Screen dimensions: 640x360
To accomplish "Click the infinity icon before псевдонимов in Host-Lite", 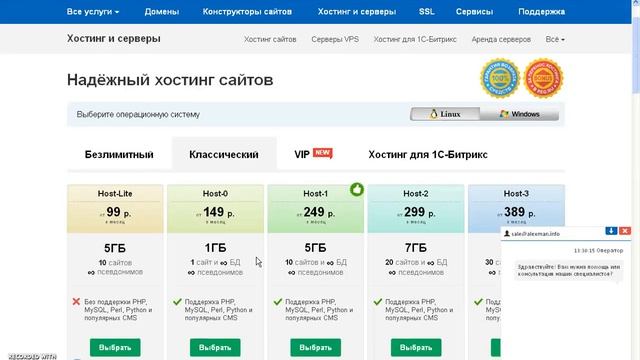I will tap(91, 272).
